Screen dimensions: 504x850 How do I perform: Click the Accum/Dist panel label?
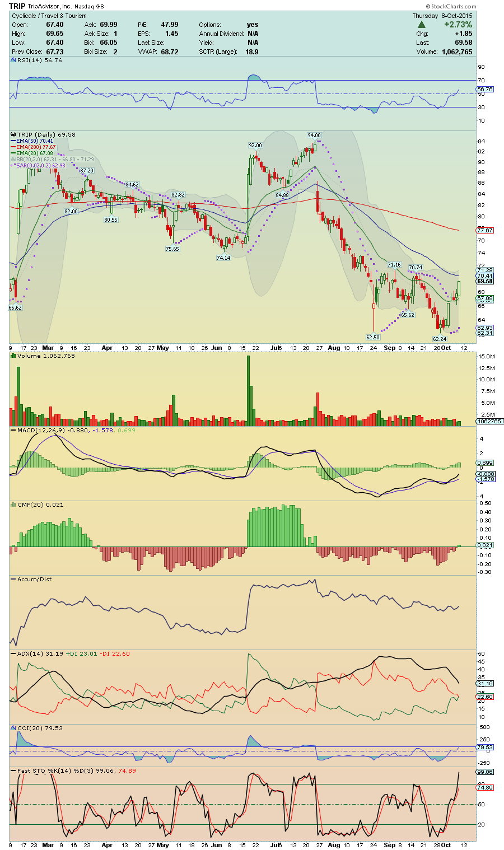pyautogui.click(x=35, y=579)
